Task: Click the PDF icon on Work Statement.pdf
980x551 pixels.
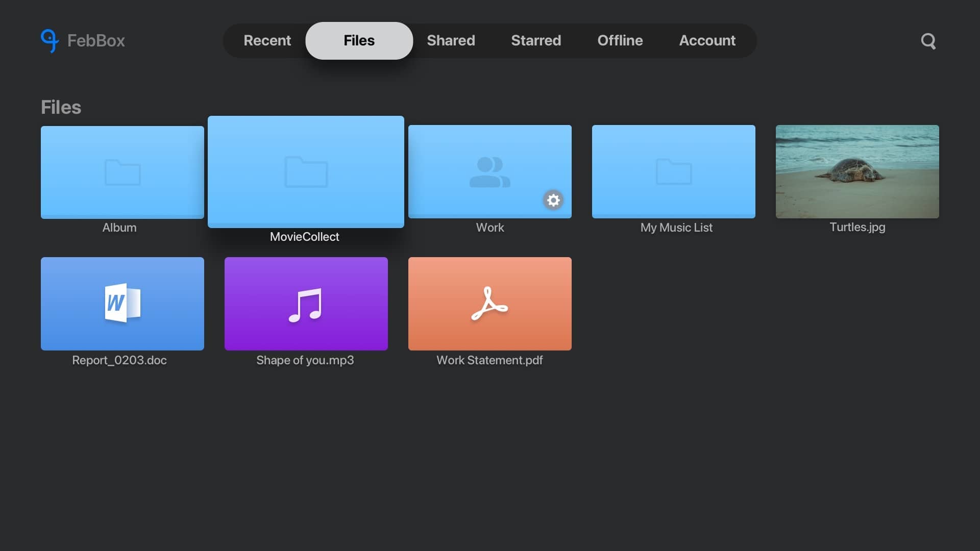Action: point(489,304)
